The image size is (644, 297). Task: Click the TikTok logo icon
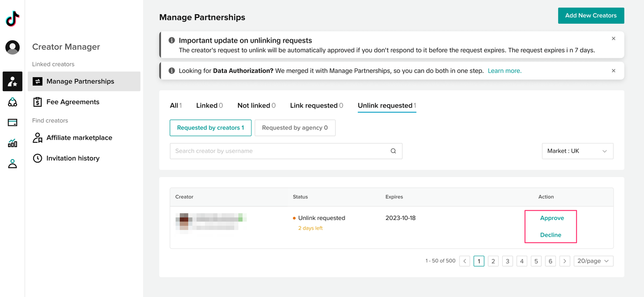coord(13,20)
